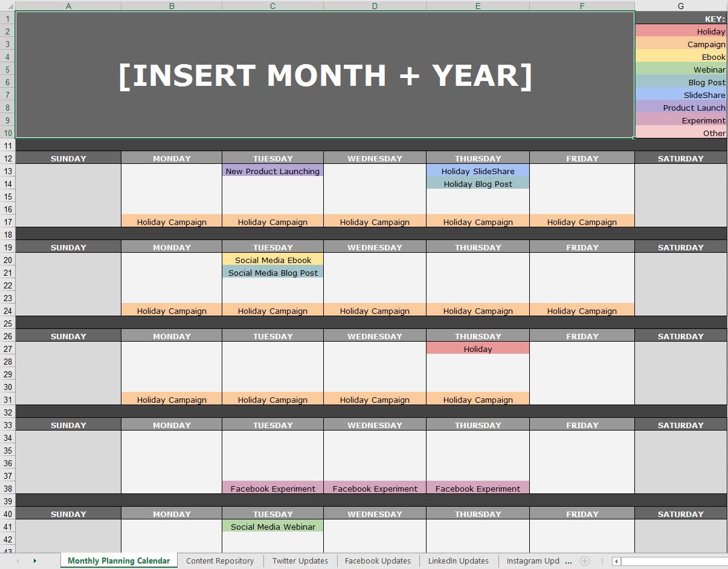728x569 pixels.
Task: Select the Instagram Updates sheet tab
Action: pos(532,561)
